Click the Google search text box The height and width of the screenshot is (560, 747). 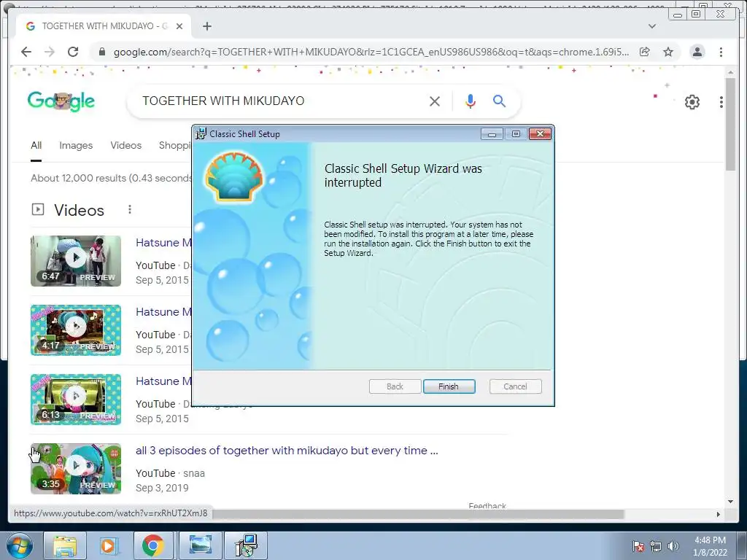pyautogui.click(x=281, y=101)
